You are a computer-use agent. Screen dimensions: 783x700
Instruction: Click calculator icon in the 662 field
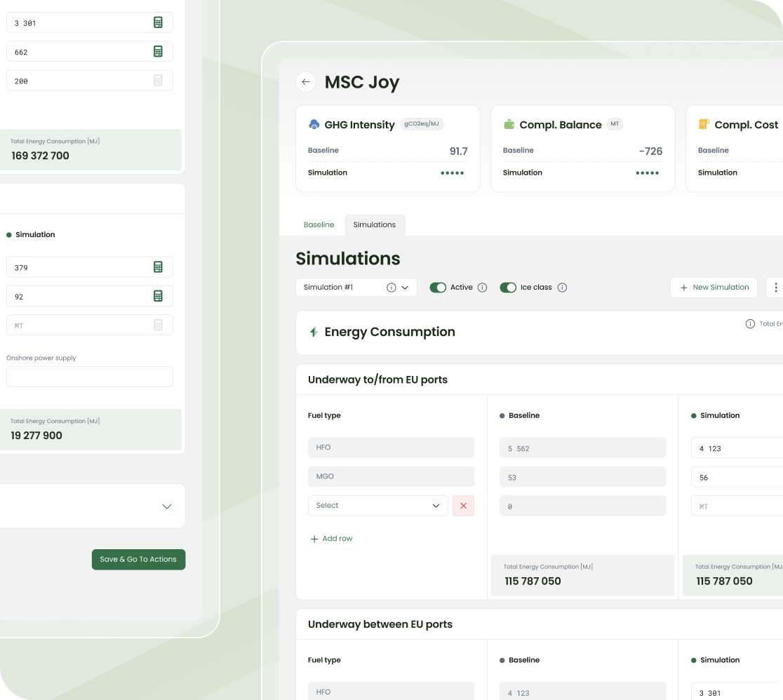point(158,51)
